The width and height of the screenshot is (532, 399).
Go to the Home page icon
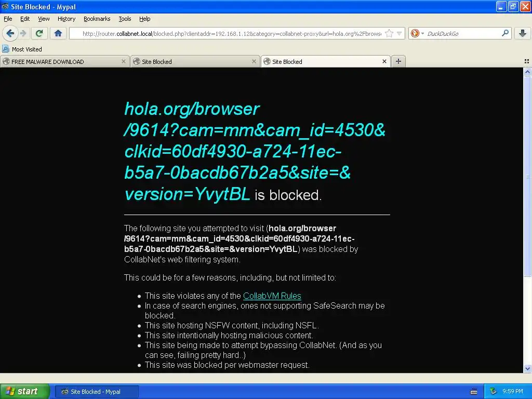58,33
